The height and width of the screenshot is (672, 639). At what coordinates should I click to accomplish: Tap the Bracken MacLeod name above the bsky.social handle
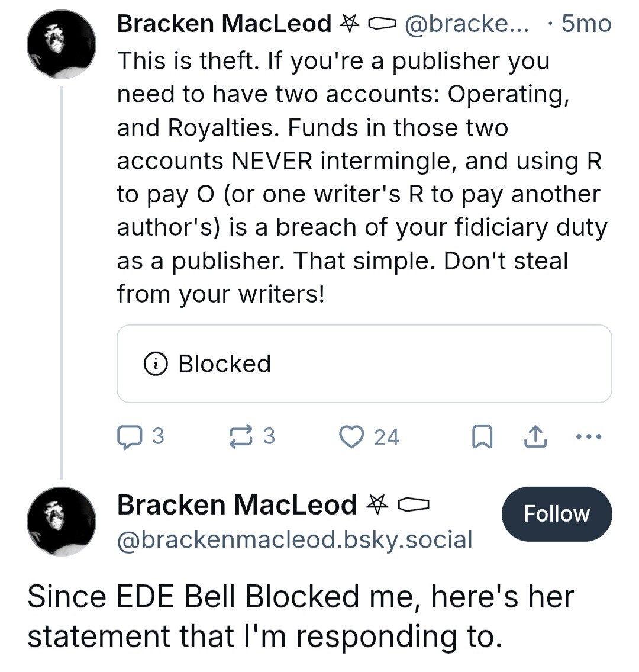tap(237, 504)
